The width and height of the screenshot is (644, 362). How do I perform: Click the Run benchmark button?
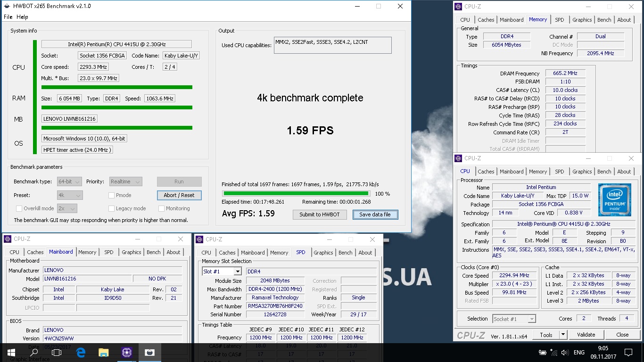point(179,181)
